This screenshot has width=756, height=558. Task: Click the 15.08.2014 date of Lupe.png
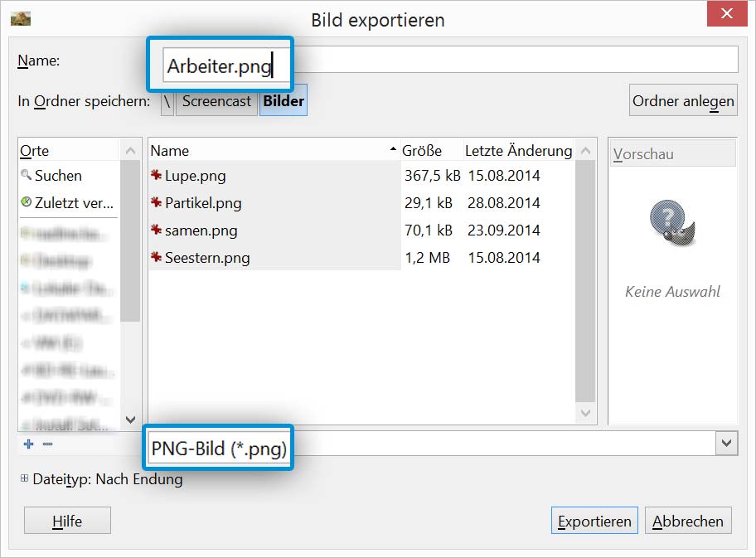coord(503,176)
